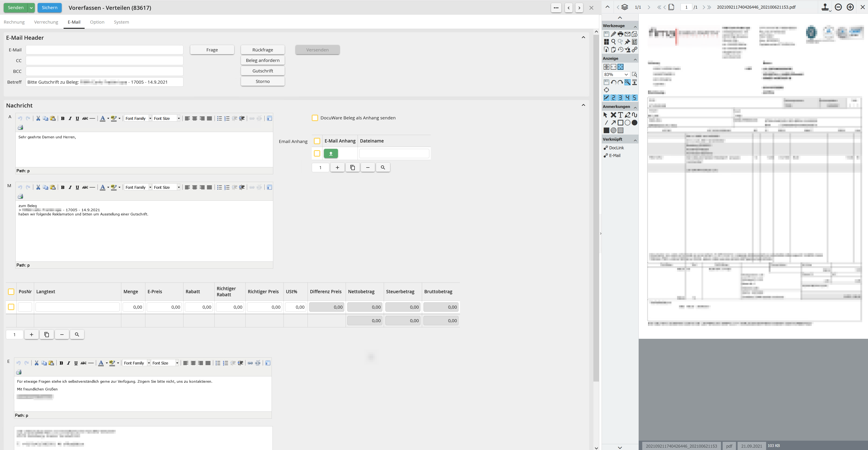This screenshot has height=450, width=868.
Task: Click the four-tile thumbnail grid icon in Werkzeuge
Action: [x=606, y=42]
